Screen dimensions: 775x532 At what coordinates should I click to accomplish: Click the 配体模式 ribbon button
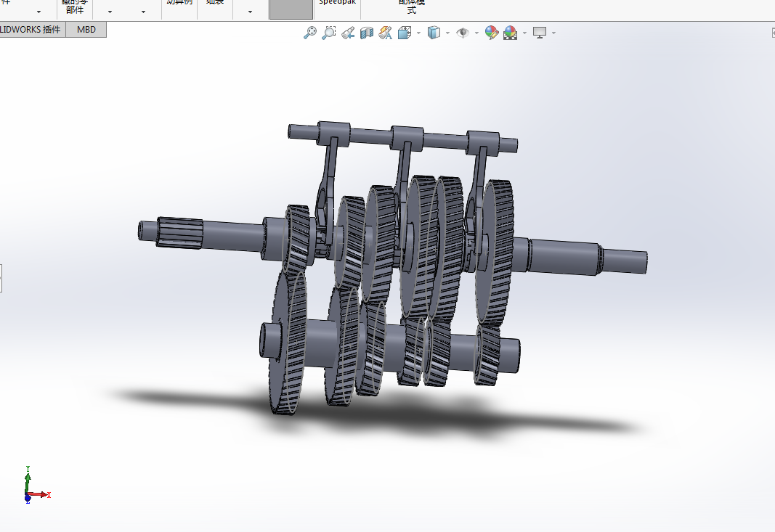[x=411, y=7]
